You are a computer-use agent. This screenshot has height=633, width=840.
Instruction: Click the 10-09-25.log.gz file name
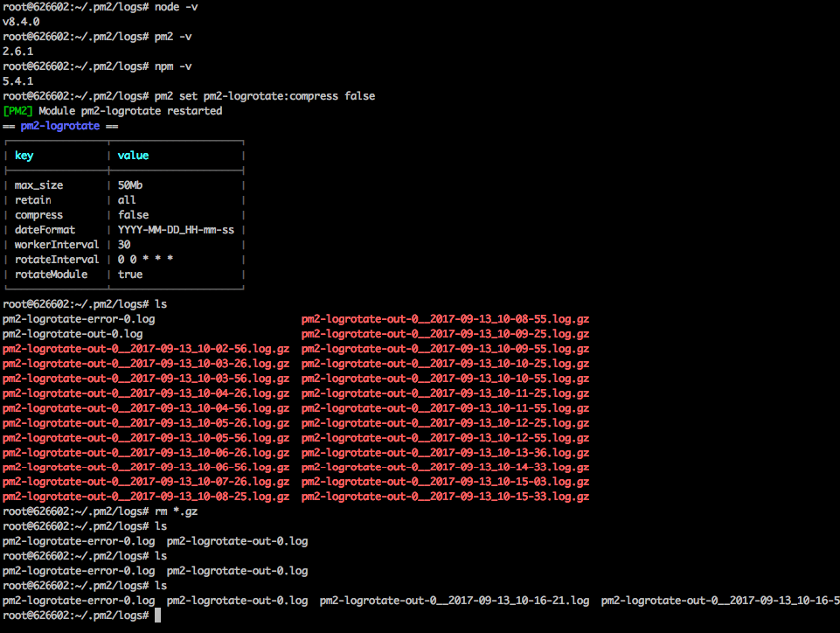click(x=445, y=335)
